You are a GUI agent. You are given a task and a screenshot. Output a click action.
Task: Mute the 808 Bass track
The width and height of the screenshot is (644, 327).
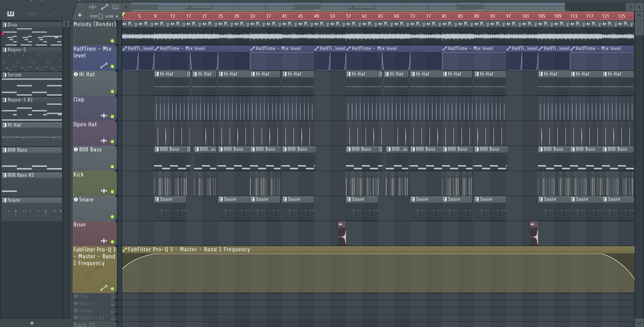click(x=112, y=166)
